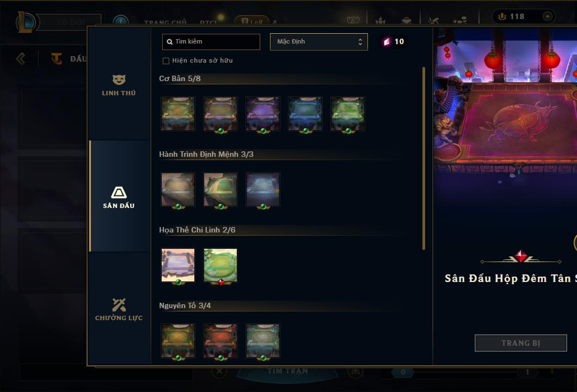Click the search magnifier icon
The image size is (577, 392).
pos(170,41)
